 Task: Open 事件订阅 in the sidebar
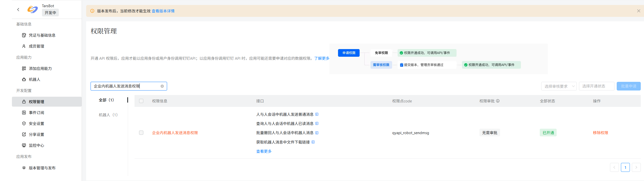tap(36, 113)
